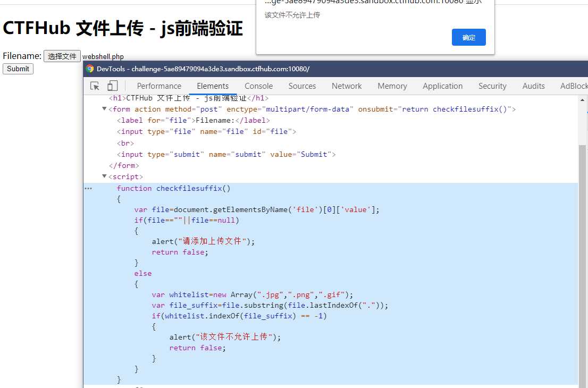Image resolution: width=588 pixels, height=388 pixels.
Task: Open the Audits tab
Action: [x=534, y=86]
